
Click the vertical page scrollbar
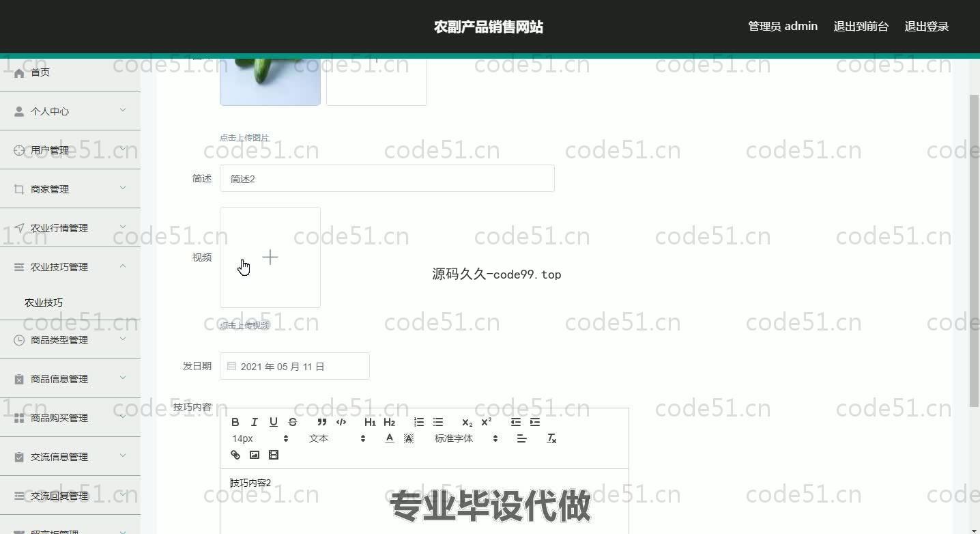[974, 251]
